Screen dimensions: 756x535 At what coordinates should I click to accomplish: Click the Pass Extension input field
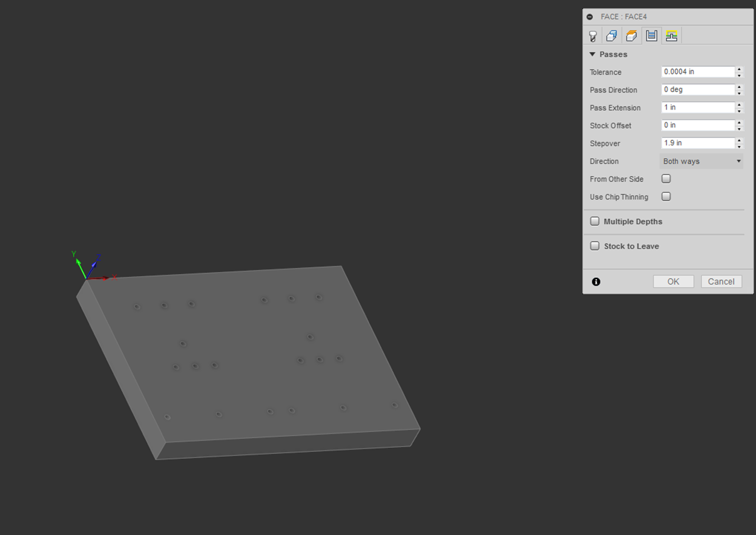pos(697,108)
